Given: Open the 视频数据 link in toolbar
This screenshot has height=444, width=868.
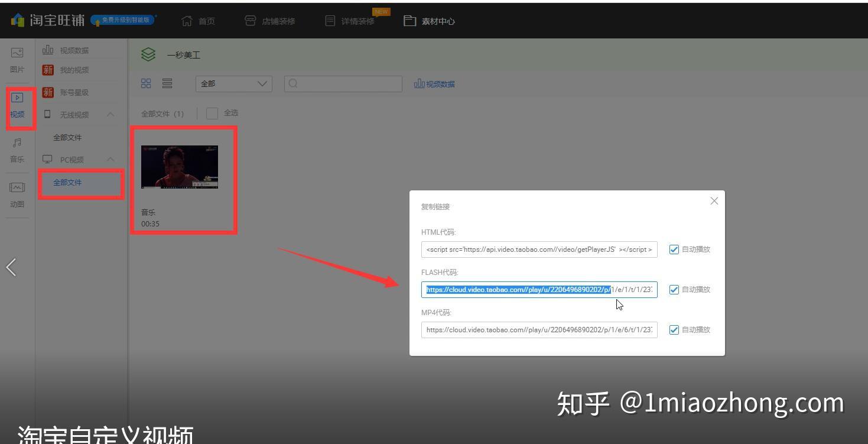Looking at the screenshot, I should click(x=434, y=84).
